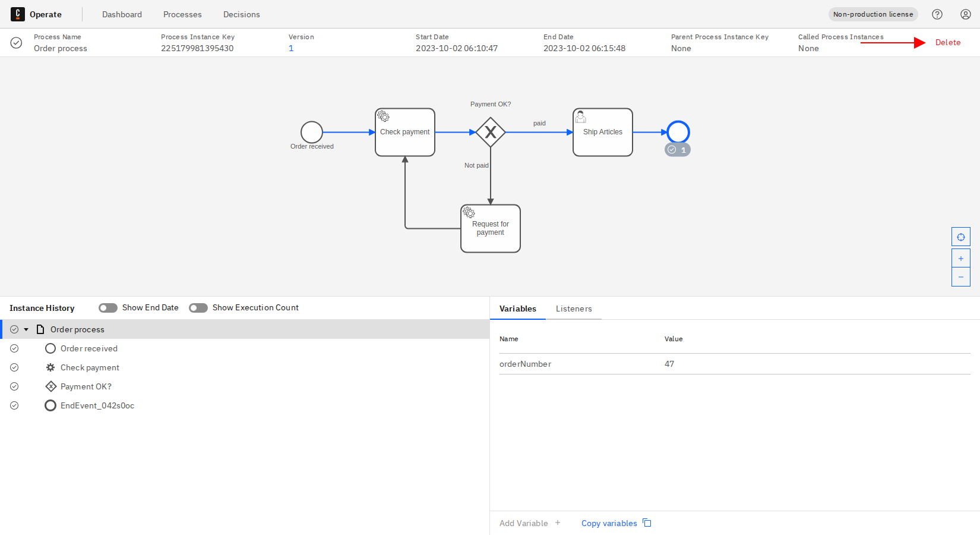
Task: Select the Variables tab
Action: tap(517, 309)
